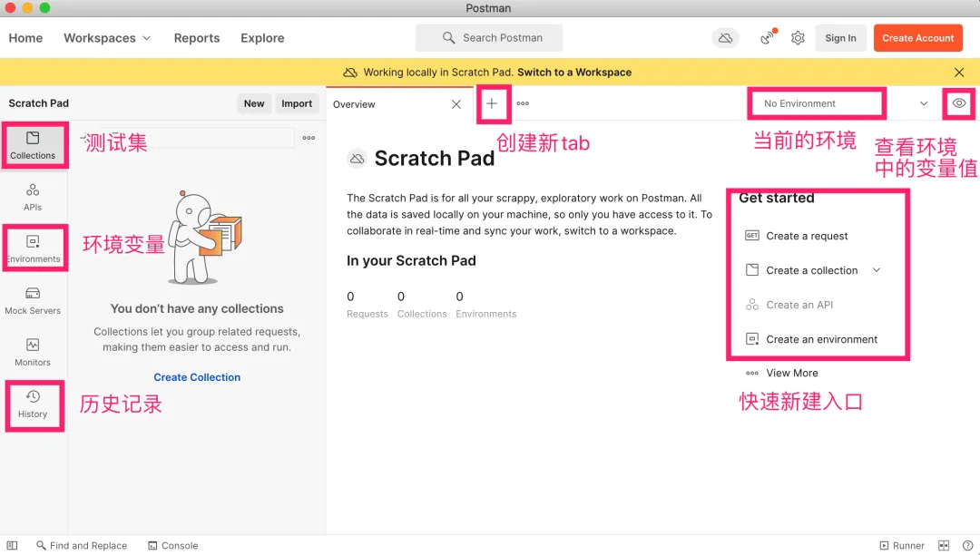This screenshot has height=555, width=980.
Task: Click the Sign In button
Action: point(840,38)
